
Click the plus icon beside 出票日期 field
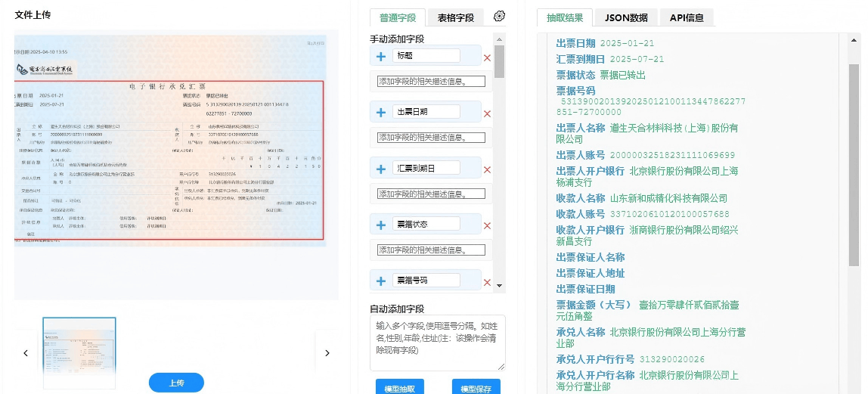click(381, 112)
